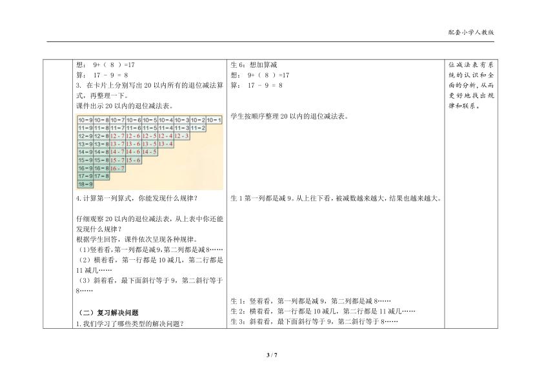Click the sentence "课件出示20以内的退位减法表。"
The height and width of the screenshot is (392, 555).
point(125,106)
